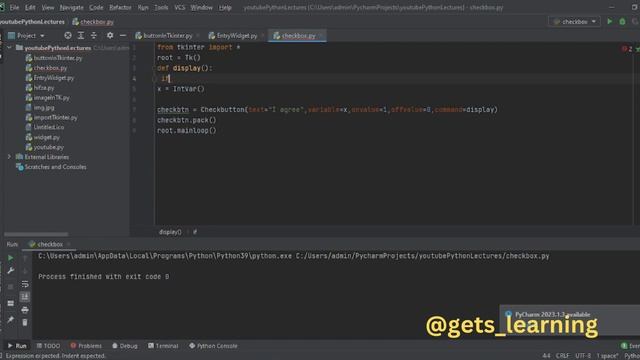This screenshot has height=360, width=640.
Task: Open the Problems tool window
Action: pyautogui.click(x=86, y=346)
